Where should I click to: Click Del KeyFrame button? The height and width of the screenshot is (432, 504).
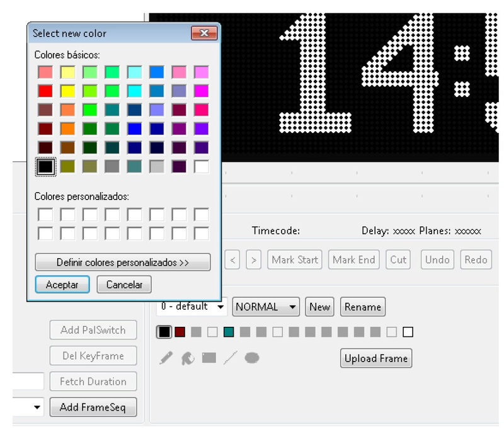click(x=93, y=356)
